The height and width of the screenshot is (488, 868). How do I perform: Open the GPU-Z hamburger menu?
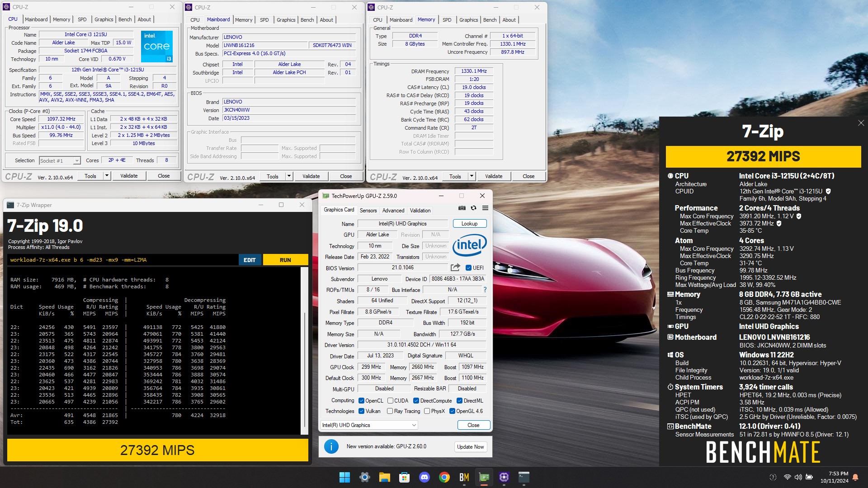[485, 208]
